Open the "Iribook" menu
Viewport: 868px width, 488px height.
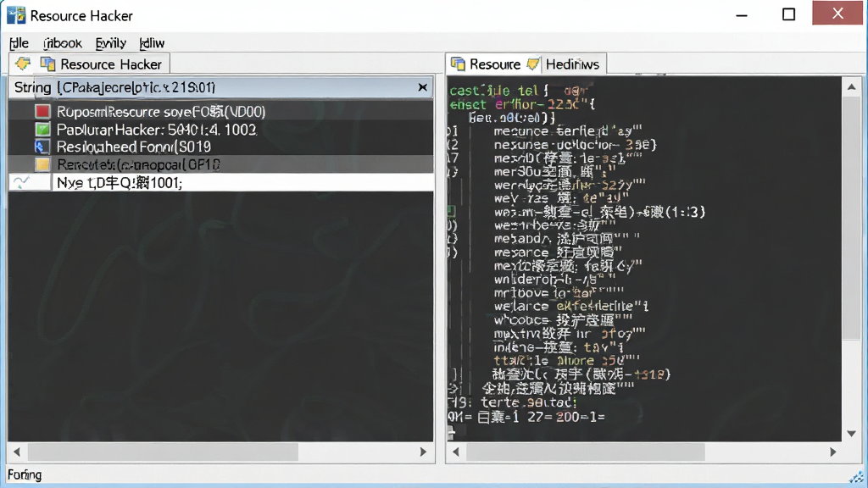(x=63, y=43)
